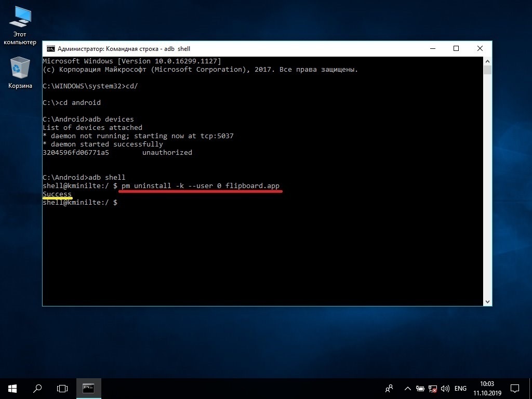Click the network disconnected tray icon
This screenshot has width=532, height=399.
click(433, 389)
